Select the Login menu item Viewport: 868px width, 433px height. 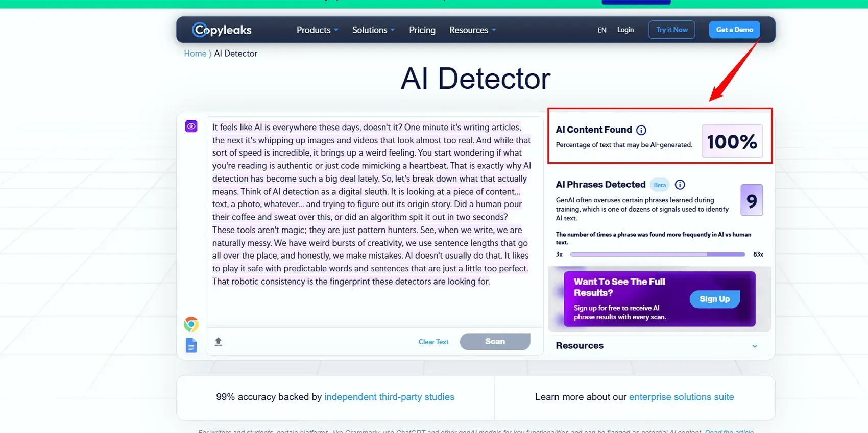pos(625,30)
